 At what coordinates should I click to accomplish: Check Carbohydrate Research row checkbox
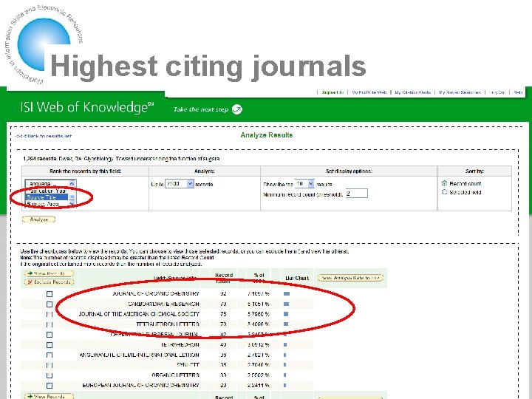pos(50,304)
